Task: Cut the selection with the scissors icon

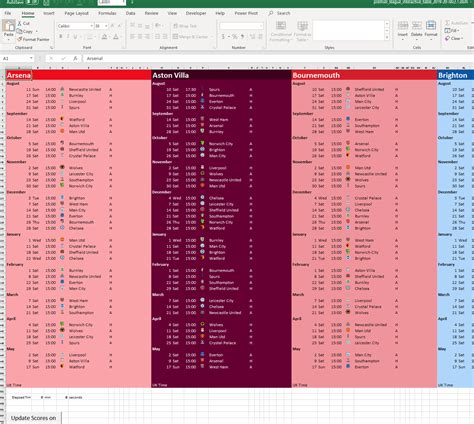Action: 24,23
